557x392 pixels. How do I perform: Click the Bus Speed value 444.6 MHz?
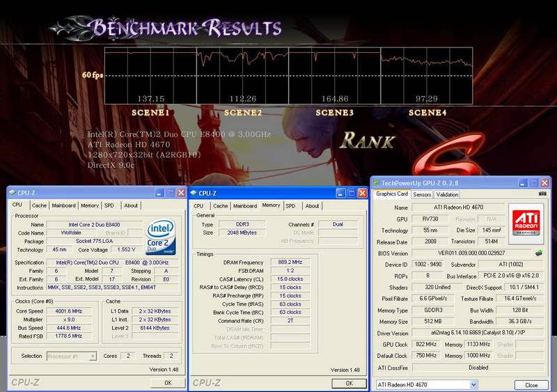point(68,328)
